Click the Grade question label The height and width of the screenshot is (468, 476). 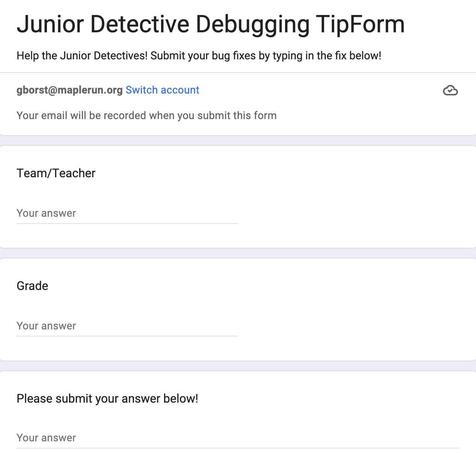[x=32, y=286]
